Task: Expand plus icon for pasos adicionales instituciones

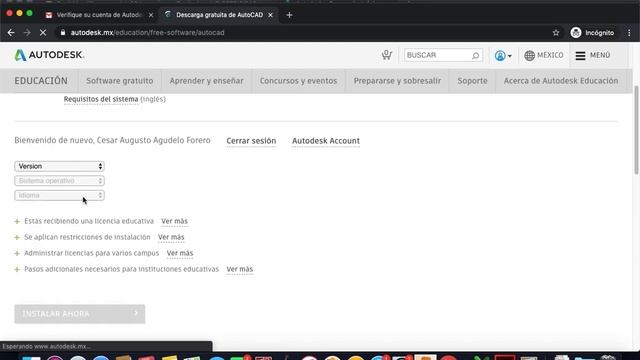Action: 17,269
